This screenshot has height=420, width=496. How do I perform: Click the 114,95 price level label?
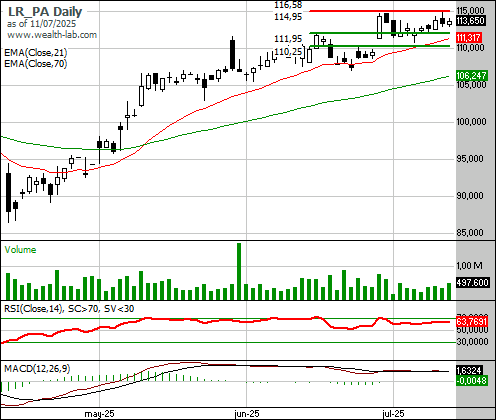288,16
